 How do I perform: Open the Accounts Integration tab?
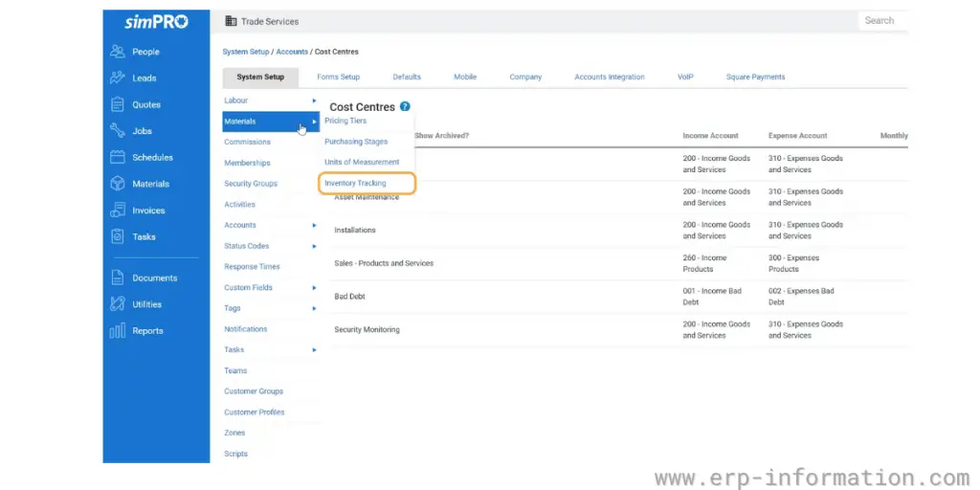tap(609, 78)
